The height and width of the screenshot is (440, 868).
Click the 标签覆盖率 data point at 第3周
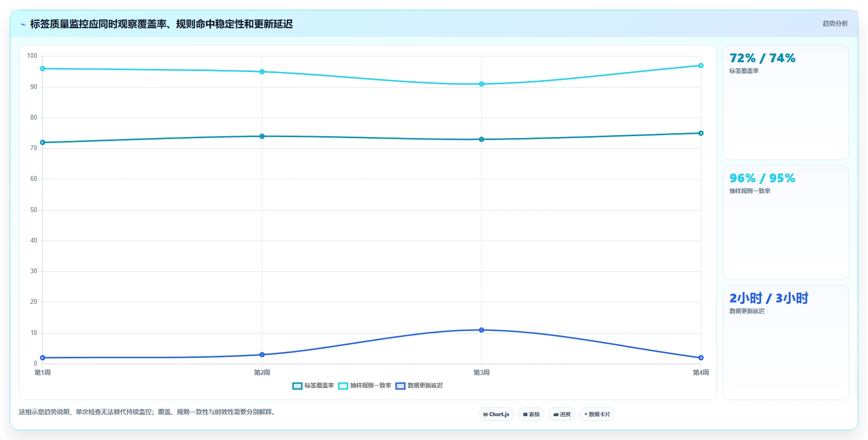(x=482, y=140)
